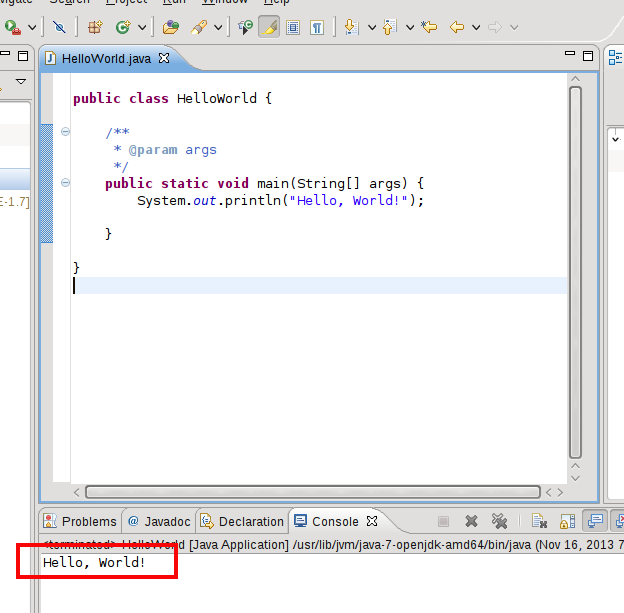Viewport: 624px width, 613px height.
Task: Click the scroll-left arrow of horizontal scrollbar
Action: 77,492
